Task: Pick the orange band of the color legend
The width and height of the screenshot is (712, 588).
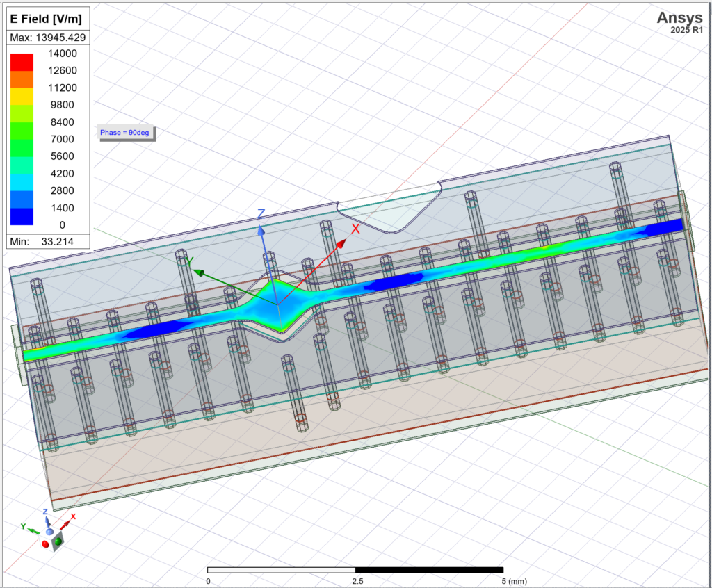Action: point(22,79)
